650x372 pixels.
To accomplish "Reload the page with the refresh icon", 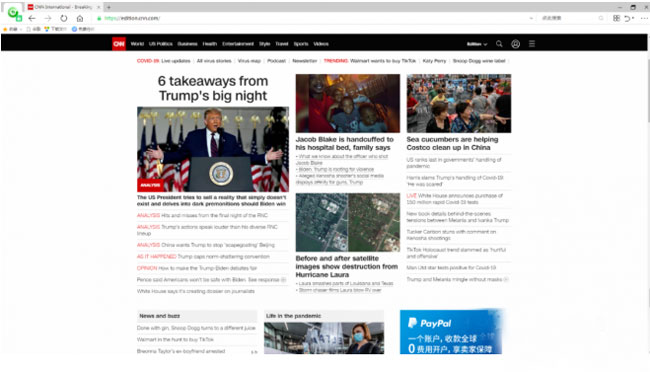I will [x=63, y=18].
